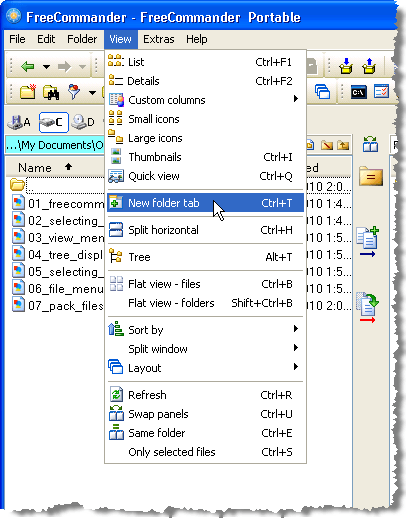This screenshot has width=406, height=518.
Task: Select Thumbnails view option
Action: pos(205,157)
